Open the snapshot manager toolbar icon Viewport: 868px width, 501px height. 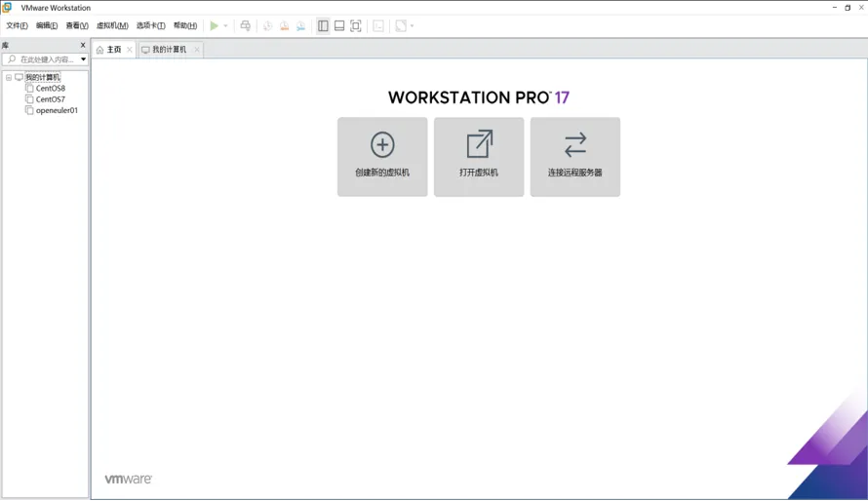click(x=300, y=26)
